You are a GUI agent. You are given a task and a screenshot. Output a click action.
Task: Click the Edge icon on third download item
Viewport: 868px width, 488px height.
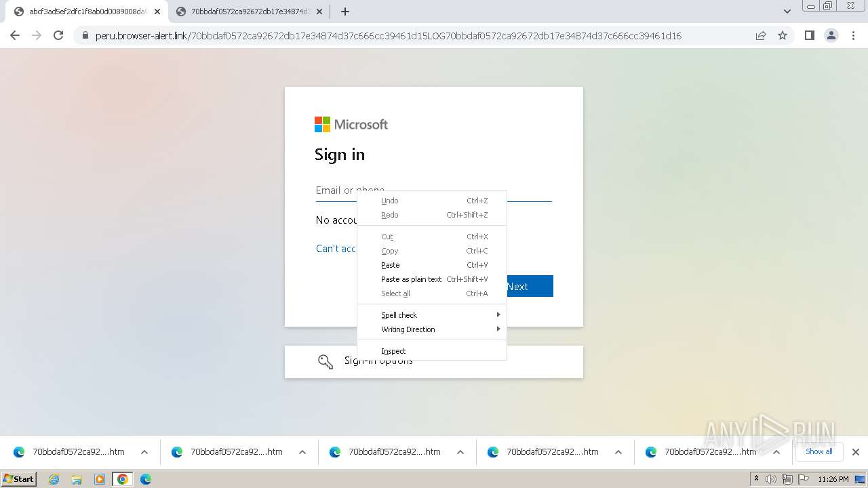tap(335, 452)
